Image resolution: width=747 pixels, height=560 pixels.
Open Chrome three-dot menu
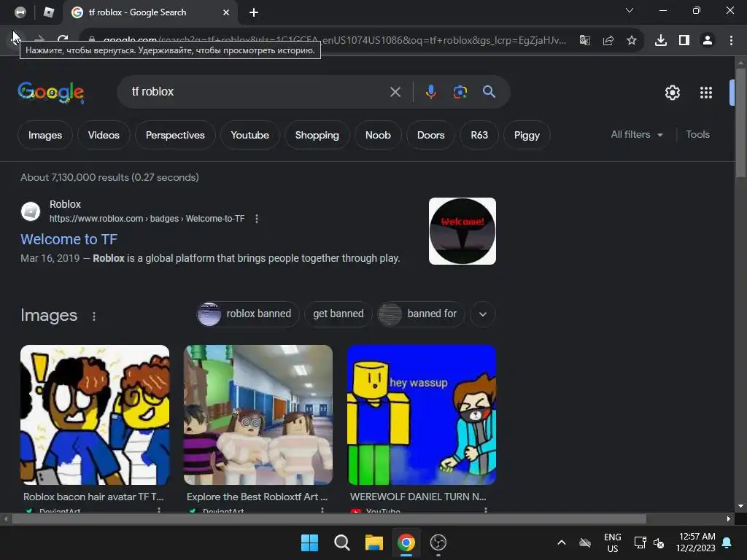pos(731,41)
